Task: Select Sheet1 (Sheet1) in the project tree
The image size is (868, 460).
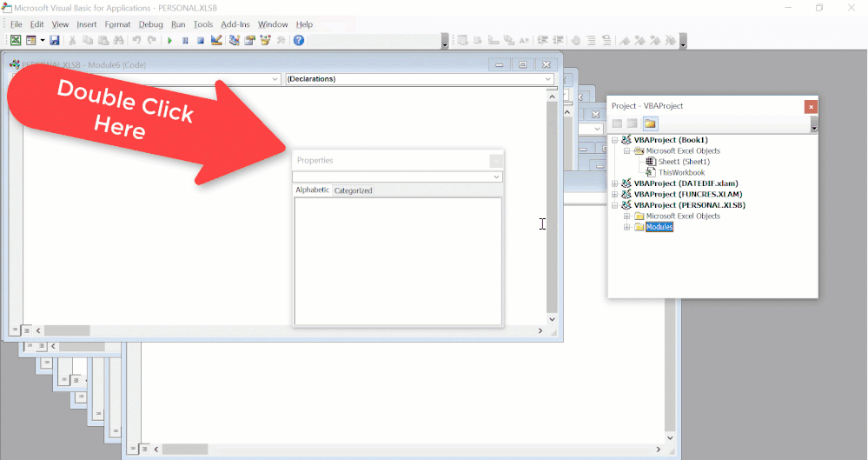Action: pyautogui.click(x=684, y=162)
